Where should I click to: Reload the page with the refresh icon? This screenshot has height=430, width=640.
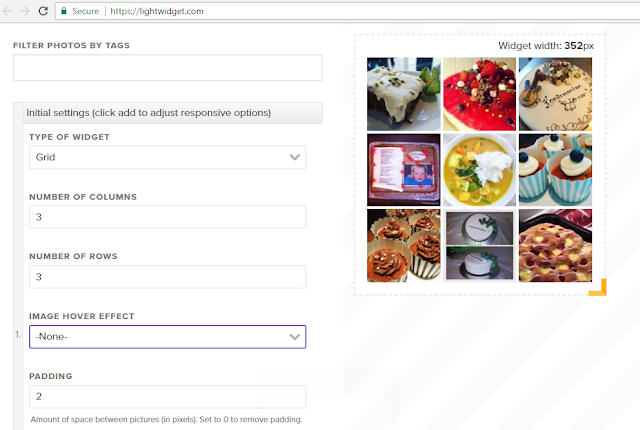[x=43, y=11]
